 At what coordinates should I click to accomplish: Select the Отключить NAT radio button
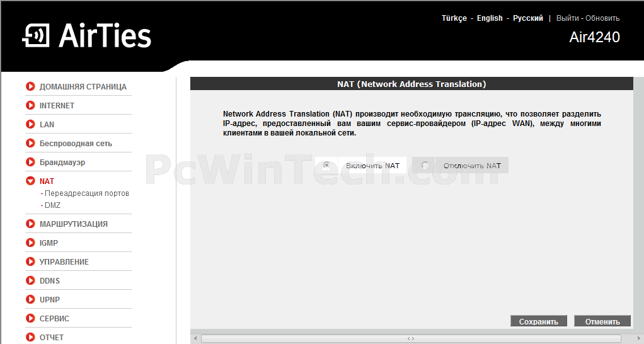pos(425,165)
